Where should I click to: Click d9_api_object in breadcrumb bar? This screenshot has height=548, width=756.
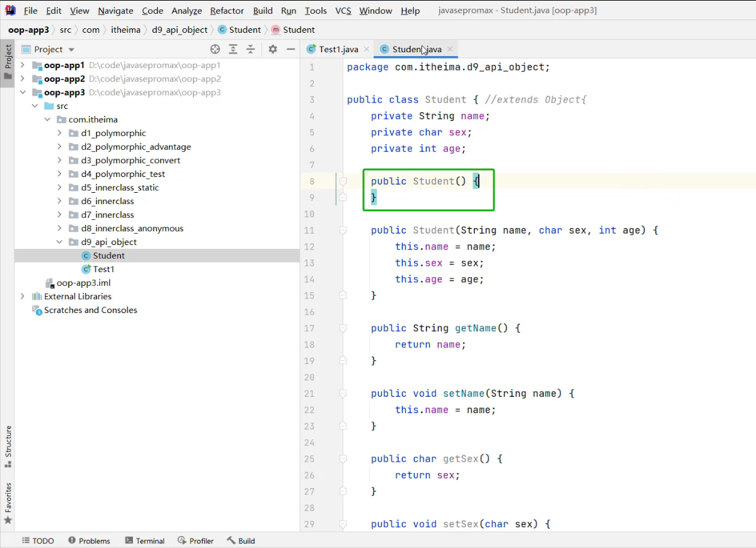180,30
